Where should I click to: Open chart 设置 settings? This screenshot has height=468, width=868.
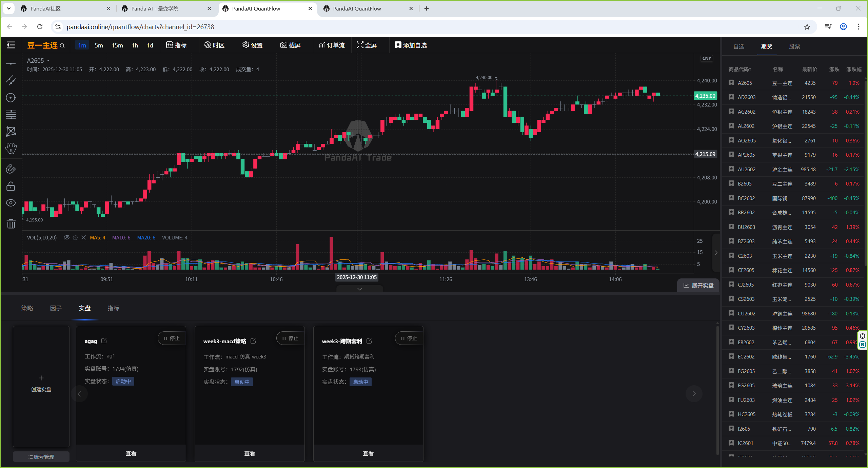click(x=253, y=45)
